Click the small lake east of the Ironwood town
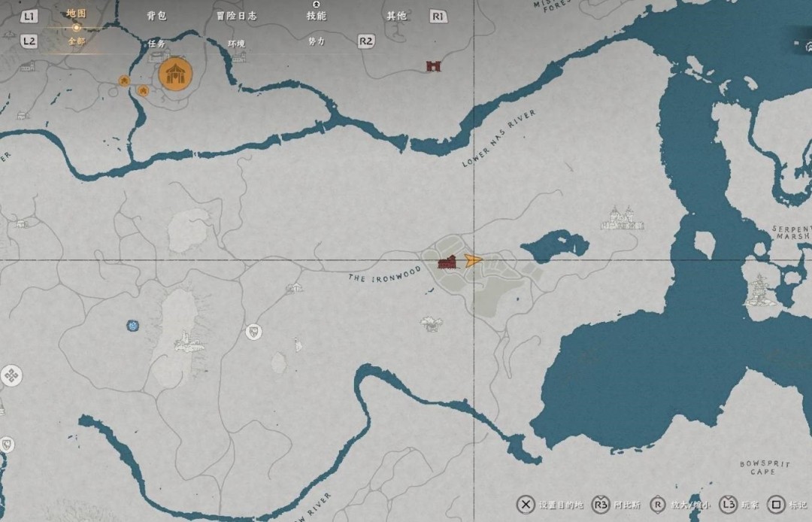 [x=555, y=245]
